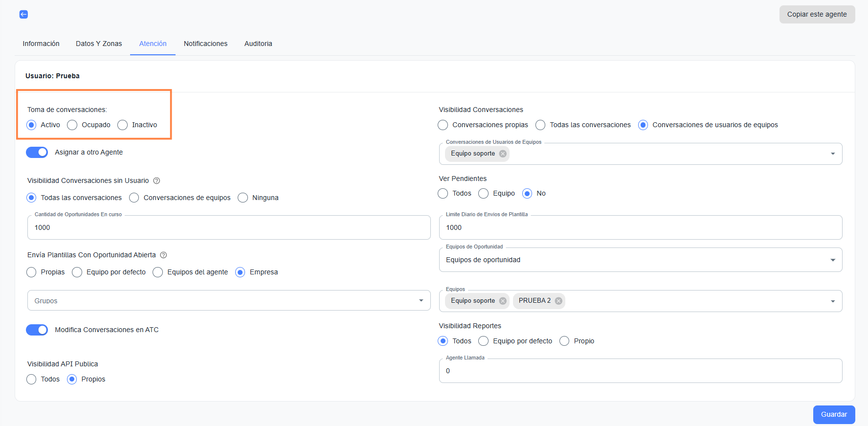
Task: Focus the Cantidad de Oportunidades En curso field
Action: pos(228,228)
